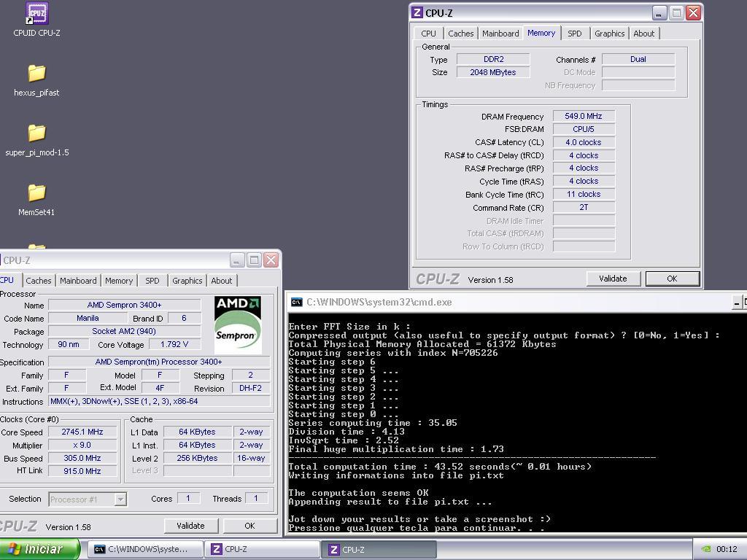Click the 16-way Level 2 associativity value
747x560 pixels.
point(251,458)
